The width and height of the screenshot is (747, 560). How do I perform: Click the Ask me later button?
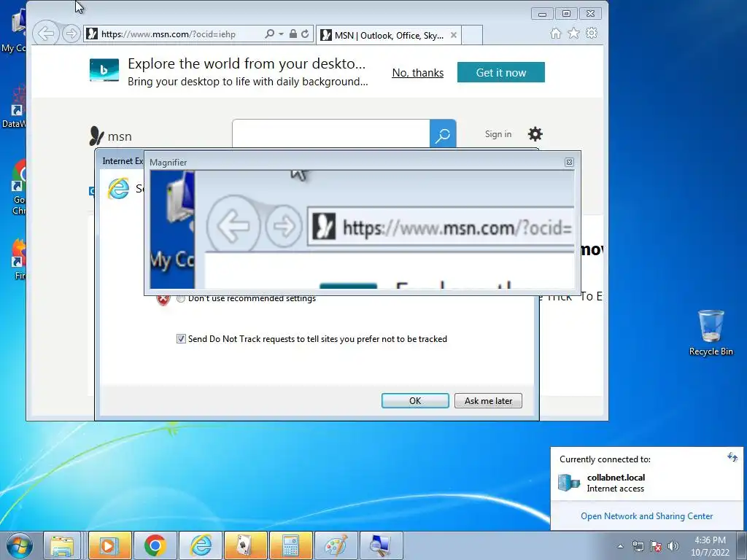point(488,401)
